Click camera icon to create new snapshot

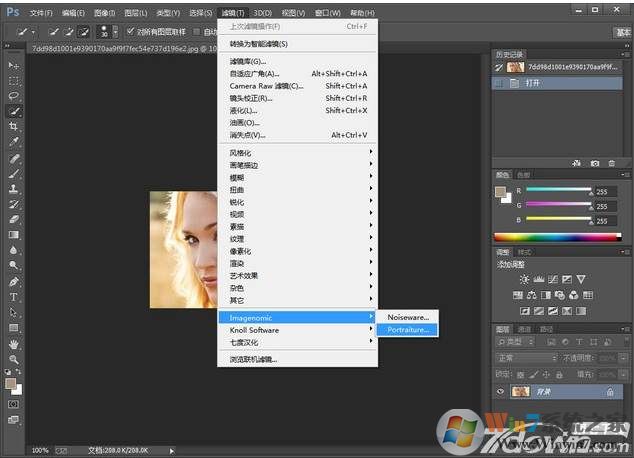point(596,162)
